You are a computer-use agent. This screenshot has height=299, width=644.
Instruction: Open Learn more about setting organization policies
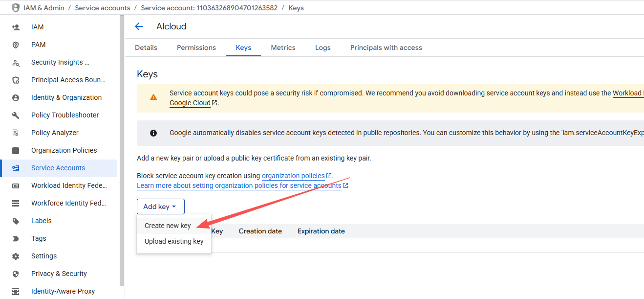coord(239,185)
